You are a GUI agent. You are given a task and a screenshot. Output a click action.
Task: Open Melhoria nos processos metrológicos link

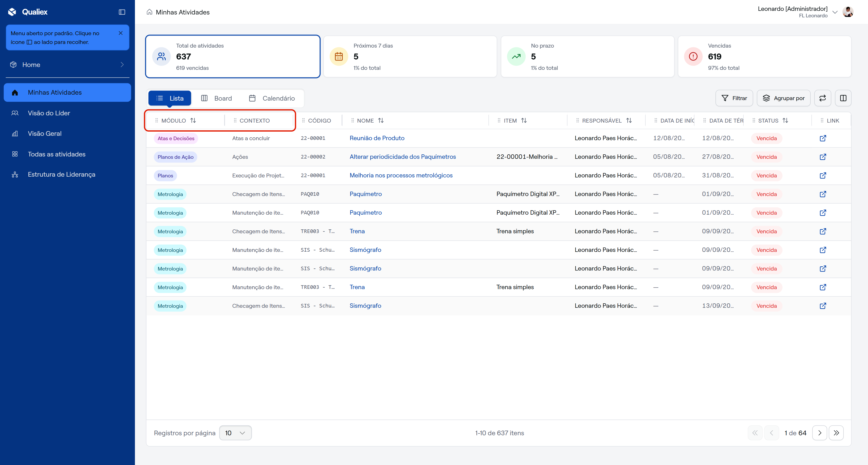(x=401, y=175)
